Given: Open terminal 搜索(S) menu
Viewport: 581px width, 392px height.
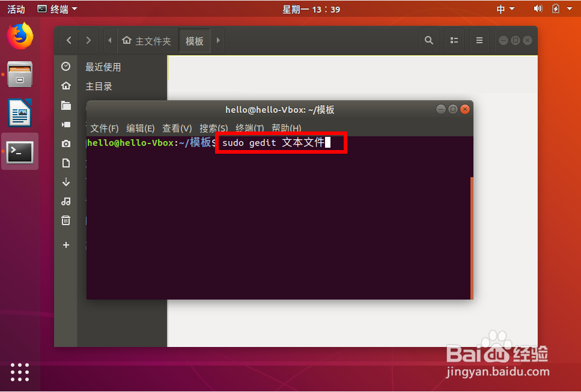Looking at the screenshot, I should 214,128.
